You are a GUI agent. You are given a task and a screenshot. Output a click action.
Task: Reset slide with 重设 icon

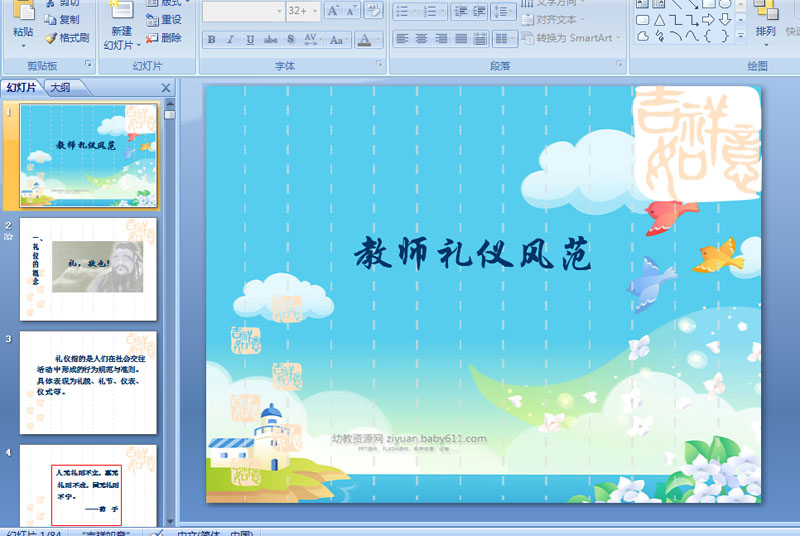pos(152,20)
